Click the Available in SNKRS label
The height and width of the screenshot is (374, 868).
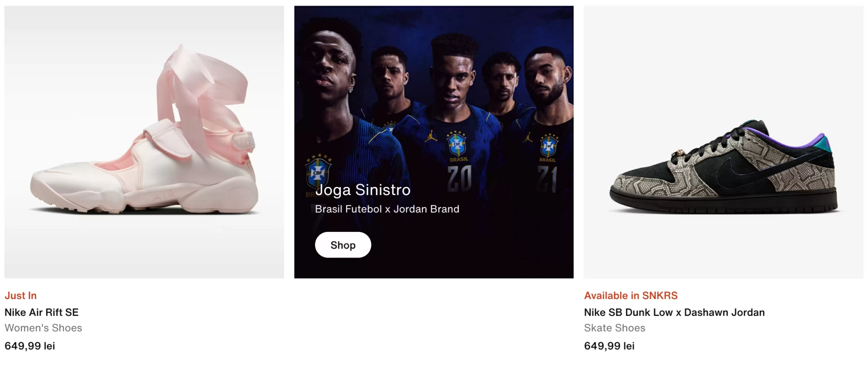click(630, 295)
